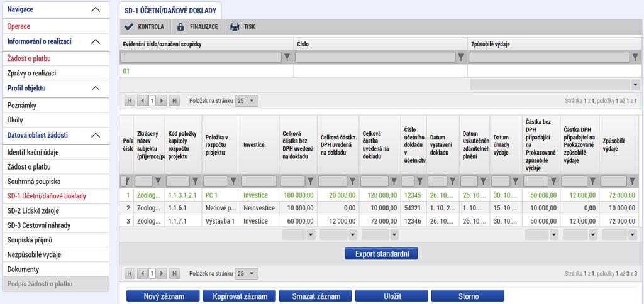Go to previous page in upper pager

(142, 101)
